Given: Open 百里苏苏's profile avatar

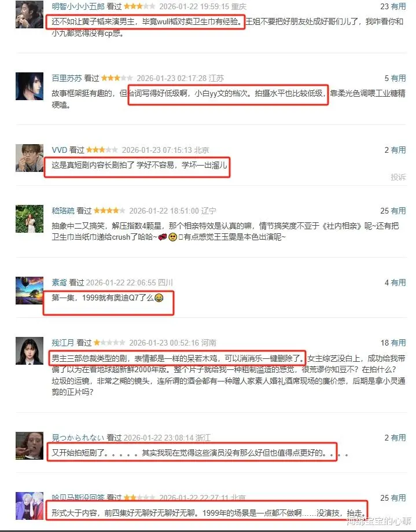Looking at the screenshot, I should (x=30, y=86).
